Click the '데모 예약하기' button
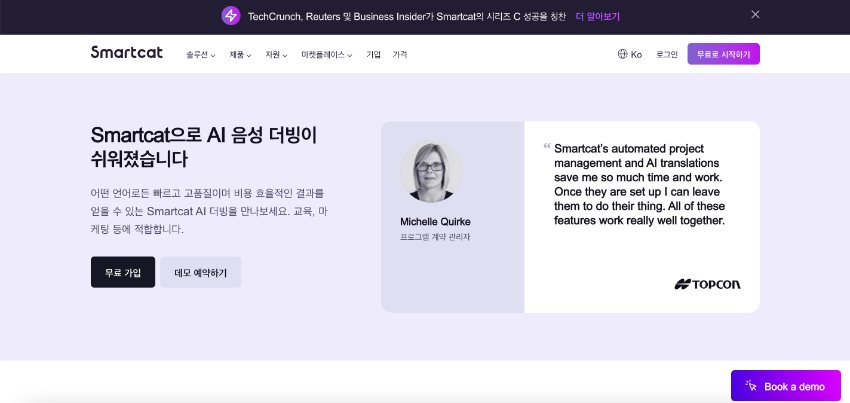 click(201, 272)
